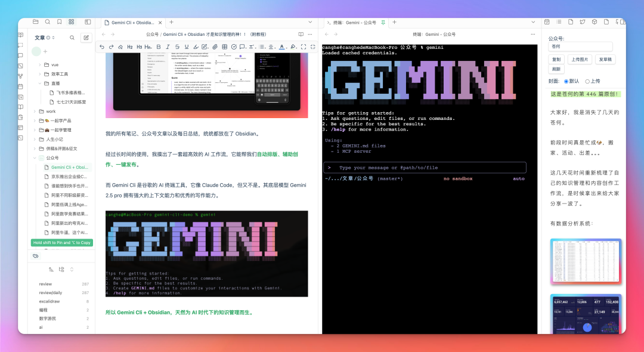Toggle strikethrough formatting
Image resolution: width=644 pixels, height=352 pixels.
pyautogui.click(x=177, y=47)
